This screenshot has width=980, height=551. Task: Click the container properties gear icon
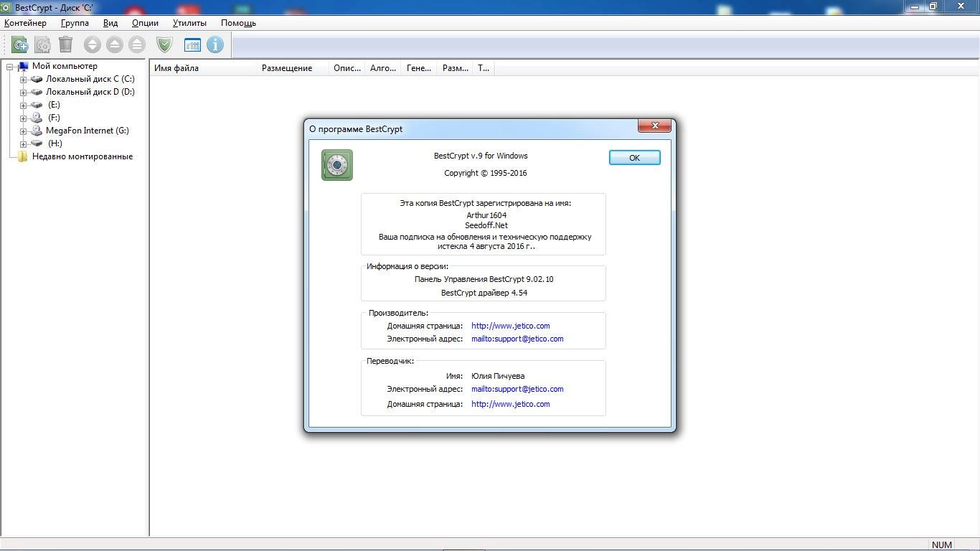[x=43, y=44]
